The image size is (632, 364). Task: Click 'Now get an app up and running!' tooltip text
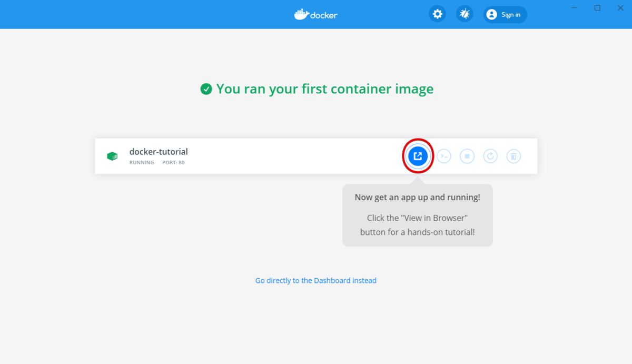(417, 198)
